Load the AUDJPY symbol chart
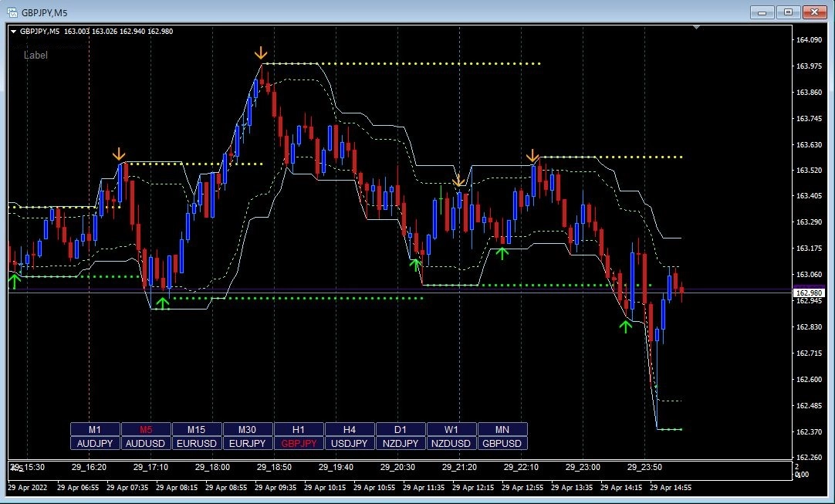The image size is (835, 504). tap(95, 443)
